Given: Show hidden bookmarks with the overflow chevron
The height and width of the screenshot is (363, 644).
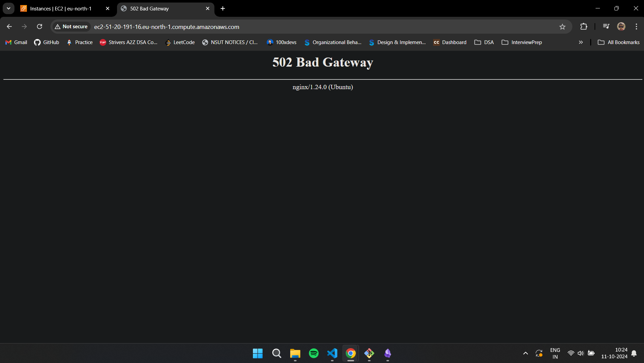Looking at the screenshot, I should [581, 42].
